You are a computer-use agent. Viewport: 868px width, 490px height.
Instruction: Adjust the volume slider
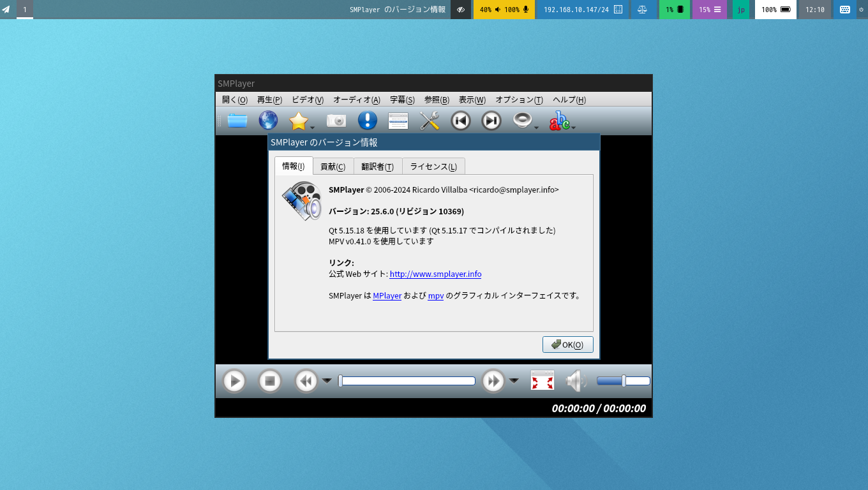pyautogui.click(x=624, y=381)
